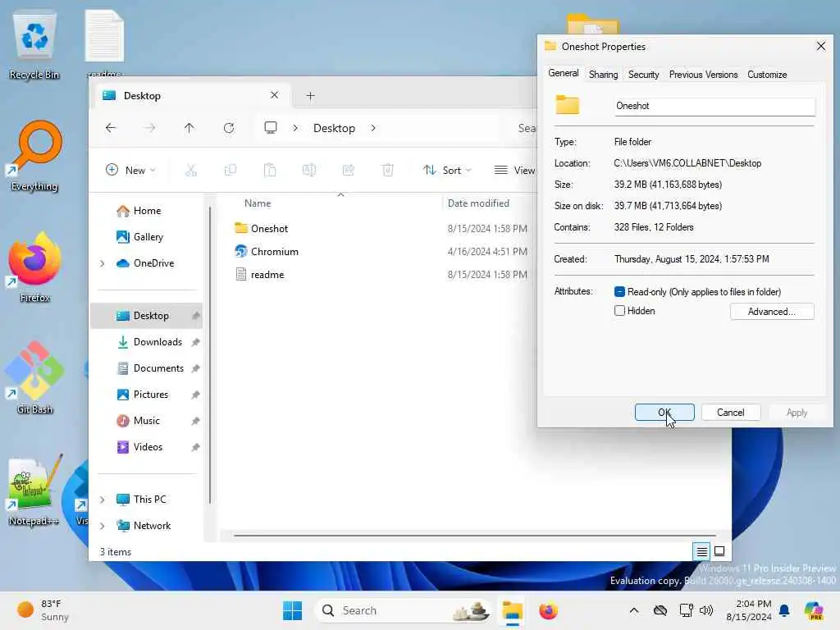This screenshot has width=840, height=630.
Task: Open the Firefox desktop shortcut
Action: click(34, 268)
